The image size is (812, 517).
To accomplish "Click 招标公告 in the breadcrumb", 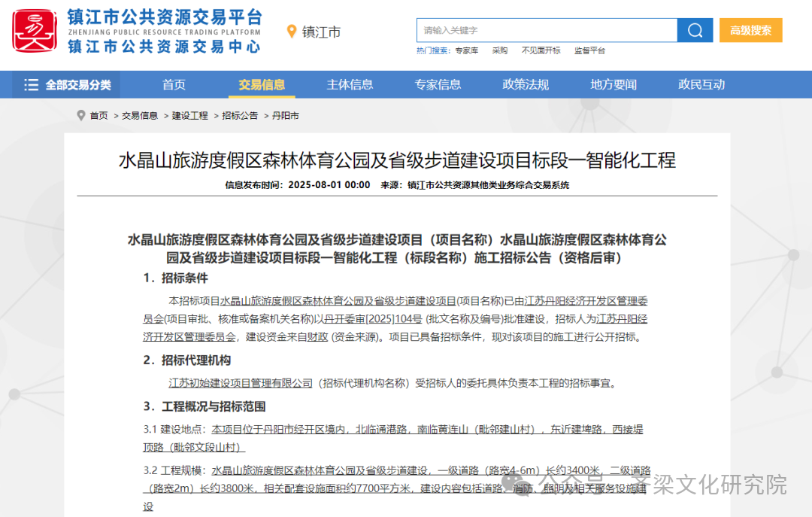I will (240, 116).
